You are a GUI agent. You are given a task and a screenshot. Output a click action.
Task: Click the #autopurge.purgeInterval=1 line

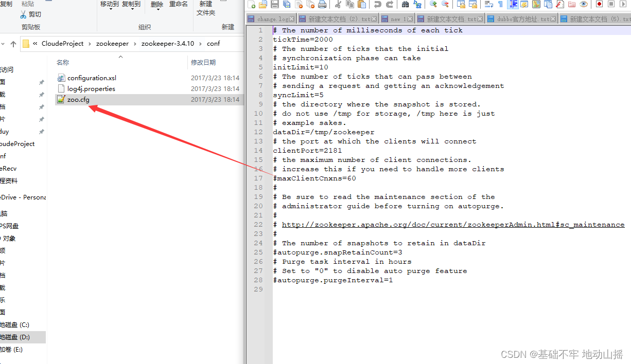(x=333, y=280)
